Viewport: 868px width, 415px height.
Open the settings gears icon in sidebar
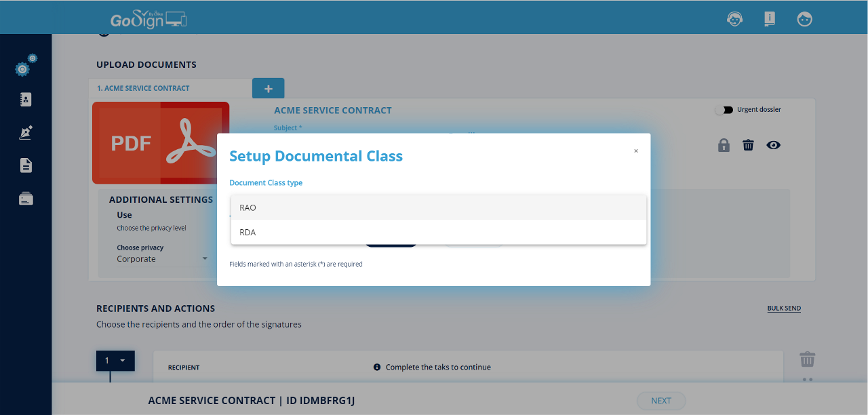[x=26, y=66]
